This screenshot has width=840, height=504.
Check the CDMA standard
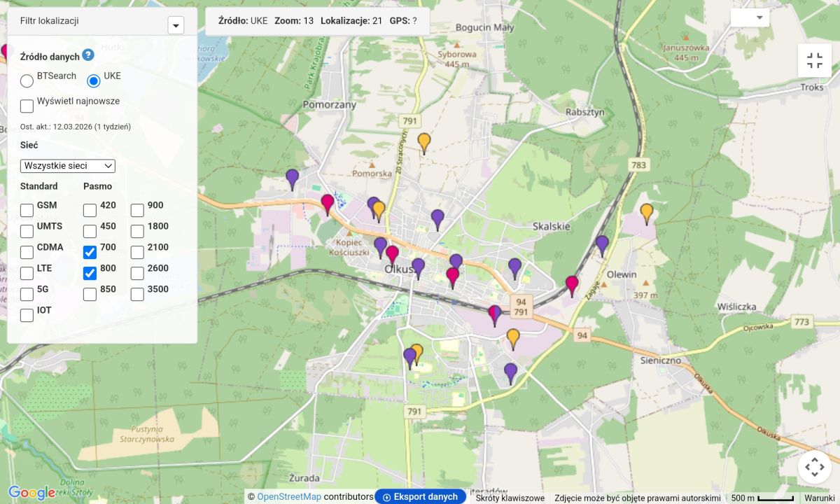point(27,252)
